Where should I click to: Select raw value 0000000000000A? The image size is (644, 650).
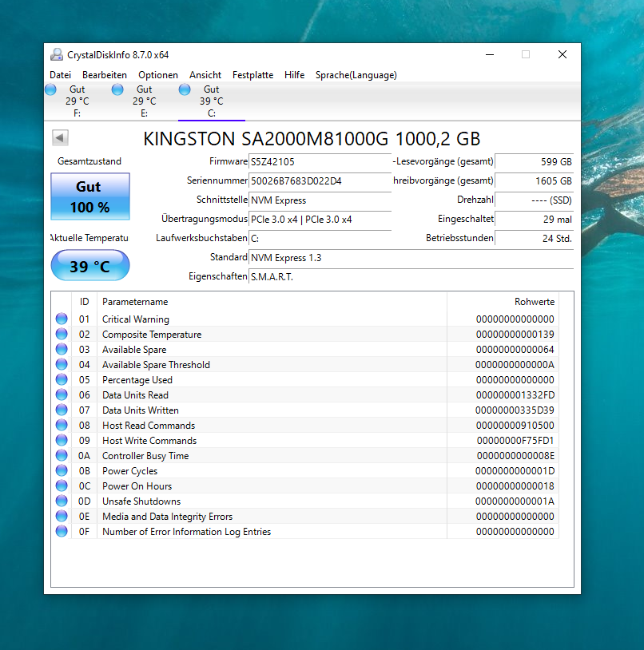point(515,365)
